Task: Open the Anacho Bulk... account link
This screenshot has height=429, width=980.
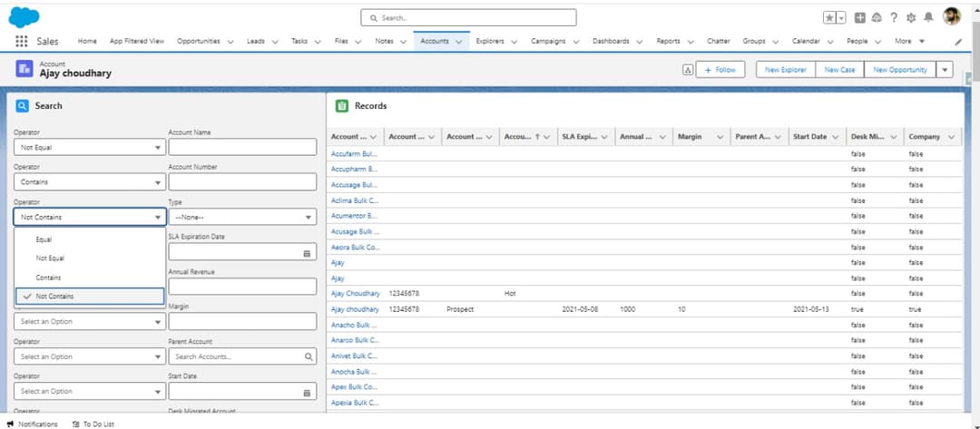Action: (x=355, y=325)
